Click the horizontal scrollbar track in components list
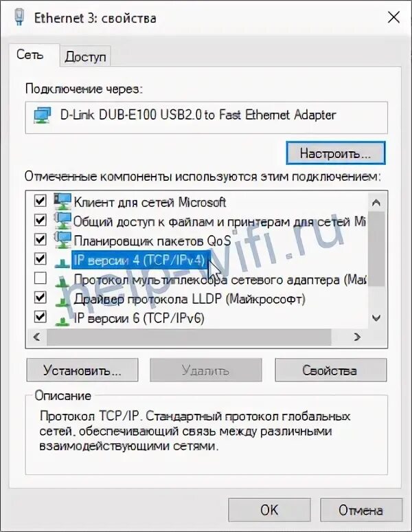 point(189,337)
